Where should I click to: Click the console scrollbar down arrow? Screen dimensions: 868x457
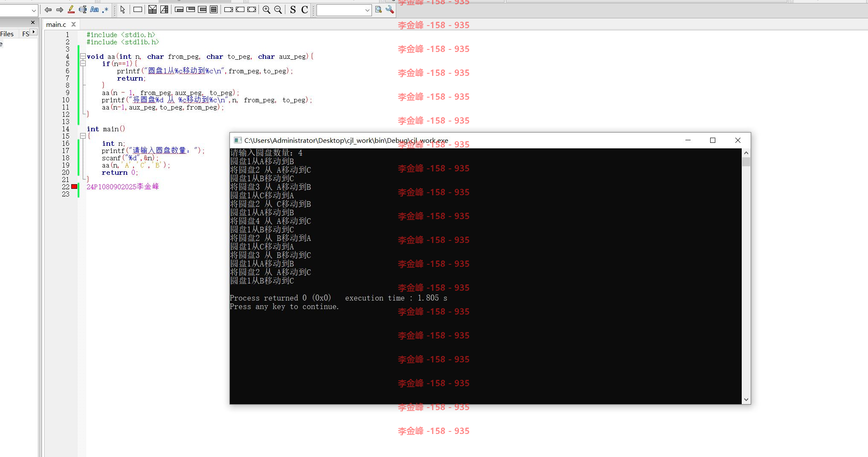[746, 400]
